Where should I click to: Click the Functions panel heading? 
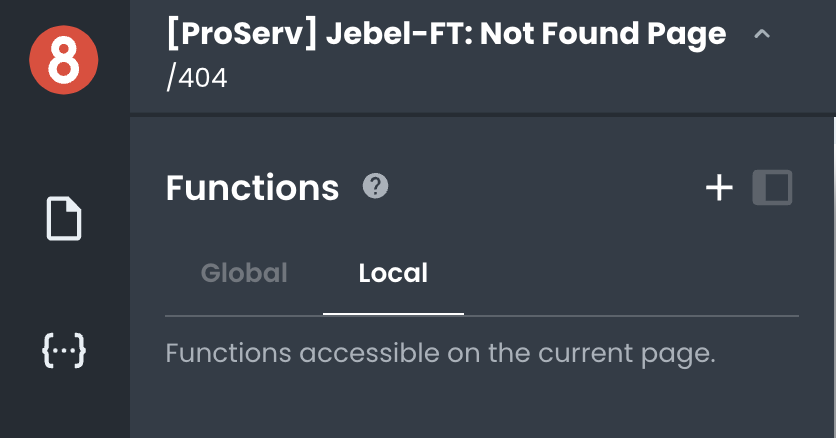pyautogui.click(x=252, y=187)
